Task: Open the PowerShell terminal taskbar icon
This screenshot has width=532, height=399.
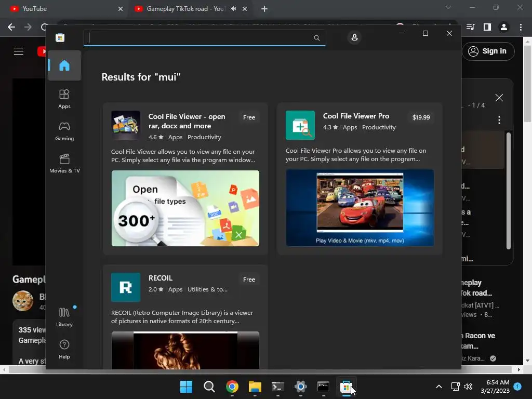Action: point(277,387)
